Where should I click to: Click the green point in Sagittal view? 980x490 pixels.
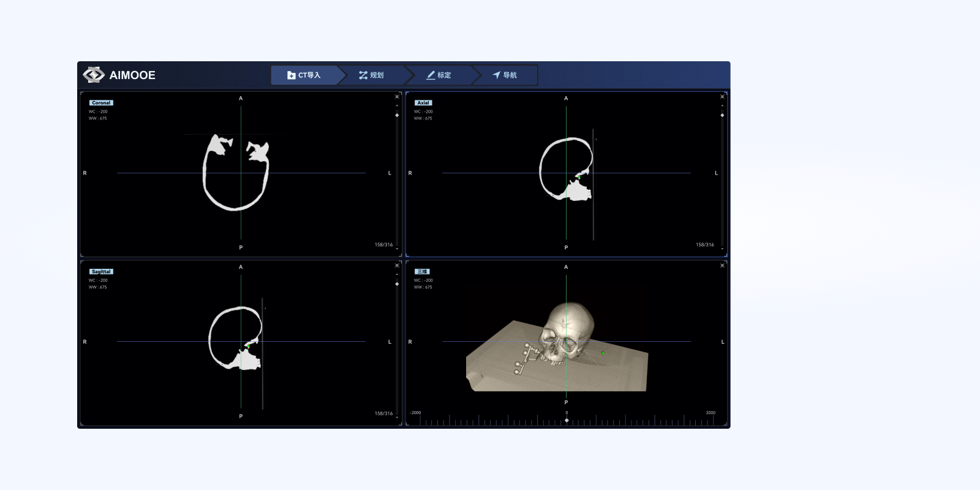click(248, 346)
